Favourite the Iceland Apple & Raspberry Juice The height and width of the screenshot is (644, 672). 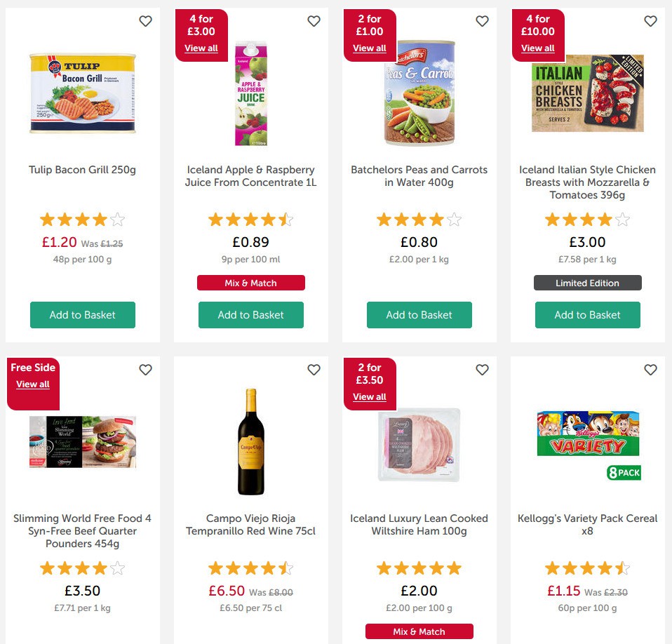click(314, 21)
